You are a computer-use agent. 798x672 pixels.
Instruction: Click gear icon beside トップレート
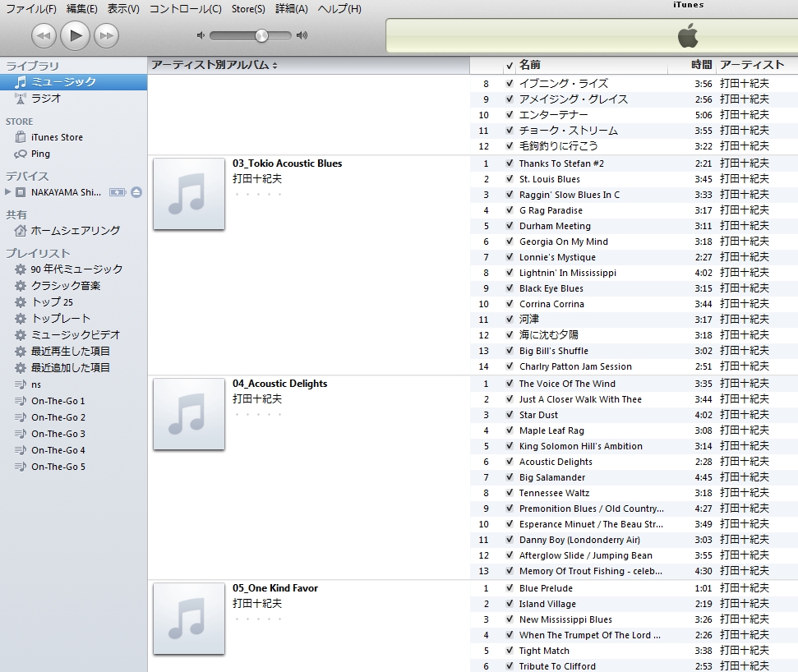coord(21,319)
